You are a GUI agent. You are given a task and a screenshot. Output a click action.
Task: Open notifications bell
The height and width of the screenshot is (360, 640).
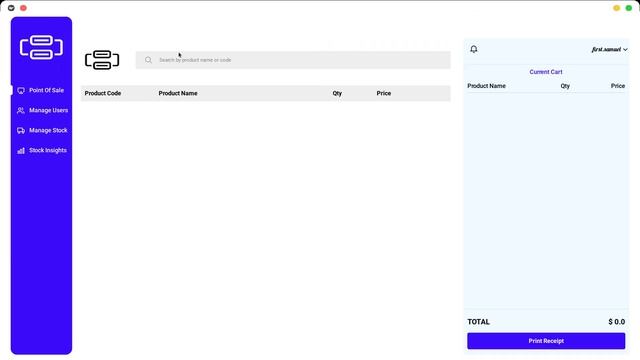(473, 49)
